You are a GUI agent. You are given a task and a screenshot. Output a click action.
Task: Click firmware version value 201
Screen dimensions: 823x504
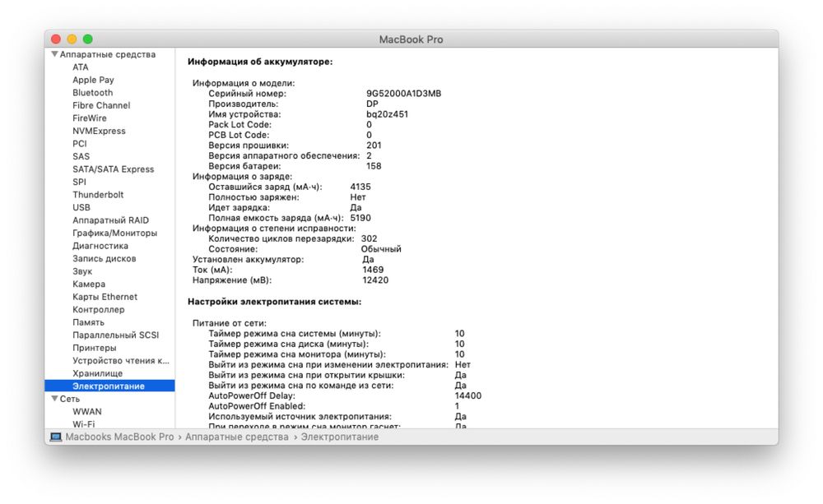pos(374,146)
